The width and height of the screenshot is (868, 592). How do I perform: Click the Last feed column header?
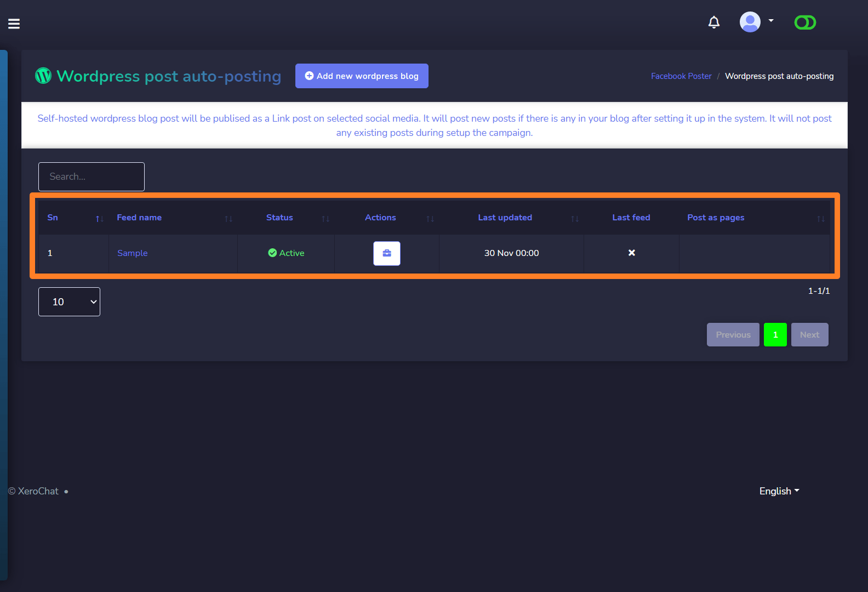coord(631,218)
